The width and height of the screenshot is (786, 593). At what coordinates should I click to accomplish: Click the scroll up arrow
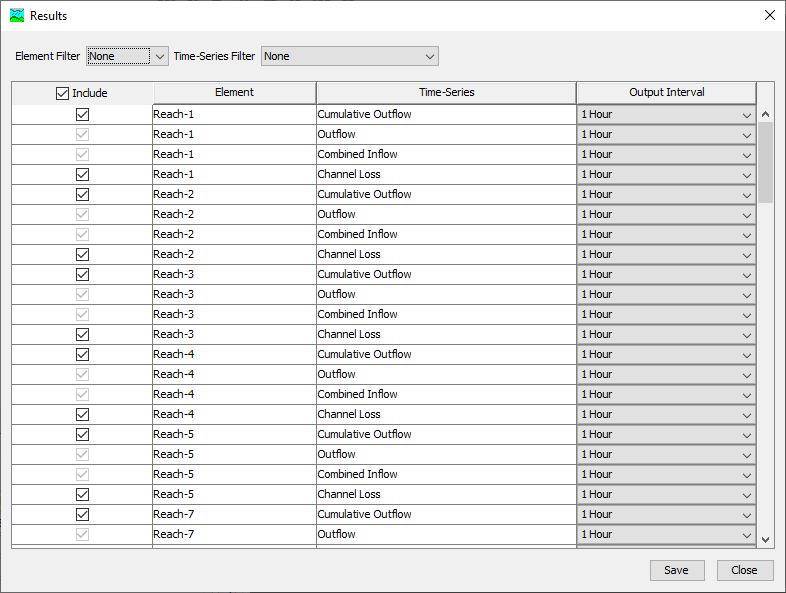765,114
